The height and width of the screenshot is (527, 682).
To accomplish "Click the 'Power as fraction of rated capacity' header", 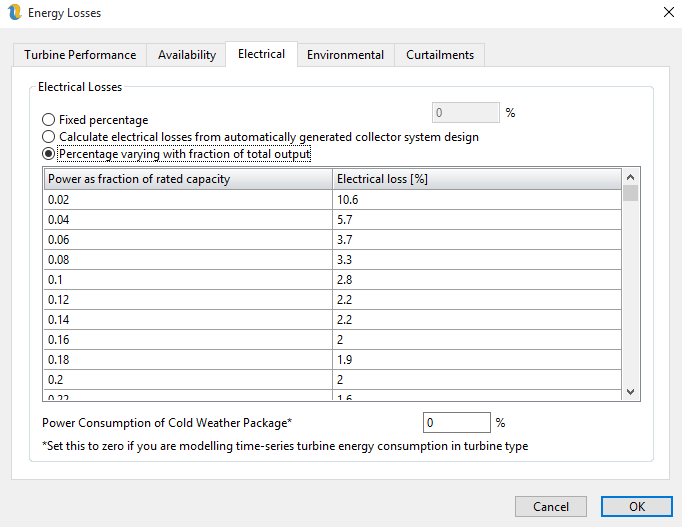I will pyautogui.click(x=188, y=179).
